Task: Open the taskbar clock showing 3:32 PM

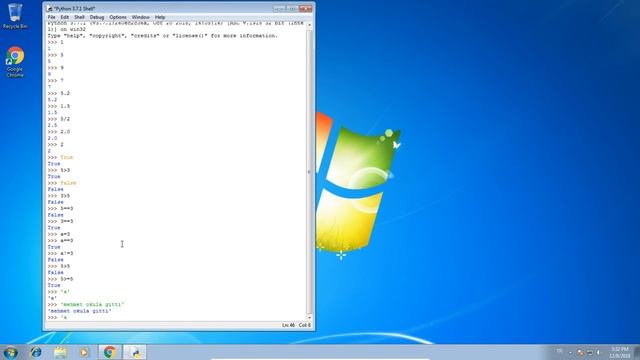Action: pyautogui.click(x=620, y=352)
